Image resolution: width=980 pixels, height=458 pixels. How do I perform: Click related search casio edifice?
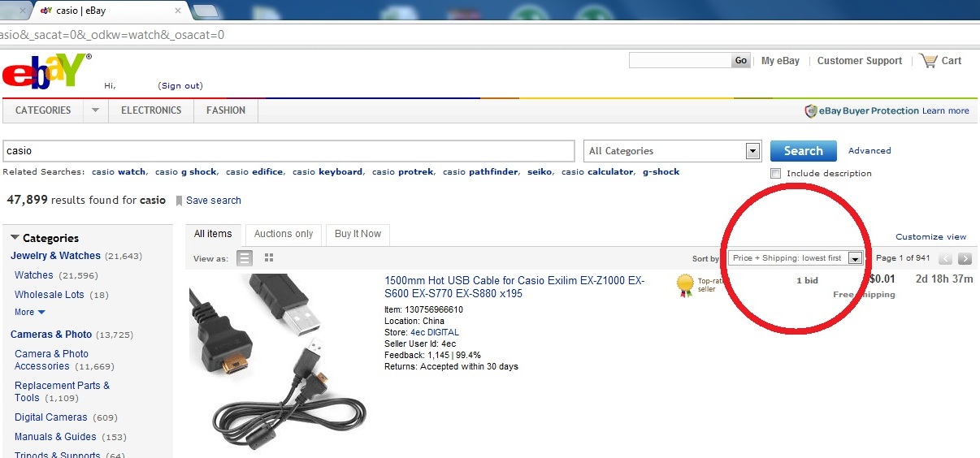[x=254, y=172]
